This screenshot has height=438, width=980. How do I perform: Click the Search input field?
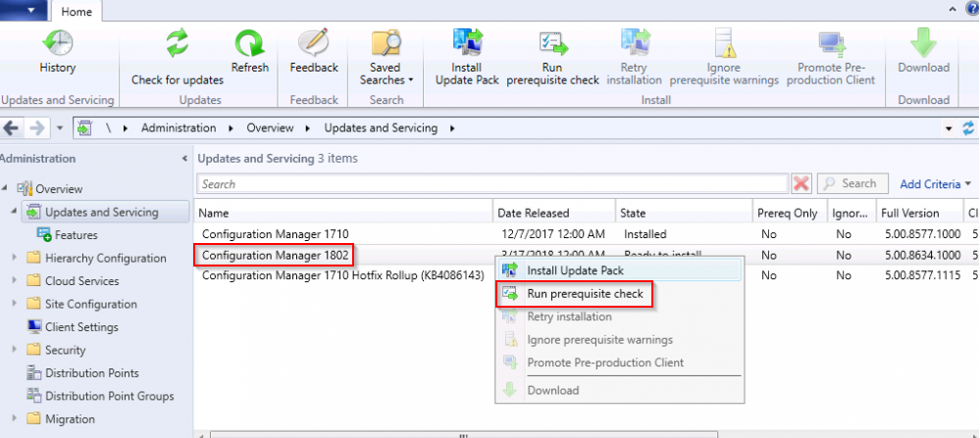(x=492, y=184)
